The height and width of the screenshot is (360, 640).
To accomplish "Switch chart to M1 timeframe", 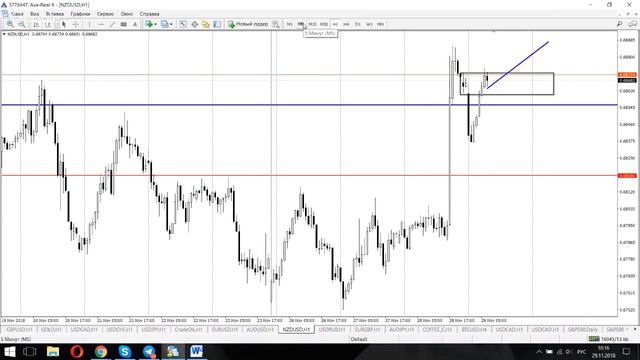I will [x=289, y=24].
